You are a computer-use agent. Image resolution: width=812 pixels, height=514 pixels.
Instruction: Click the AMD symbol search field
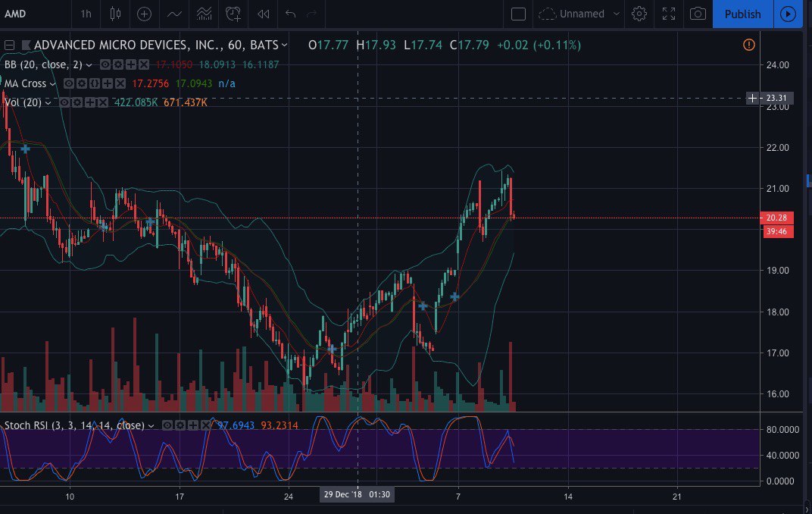point(30,14)
